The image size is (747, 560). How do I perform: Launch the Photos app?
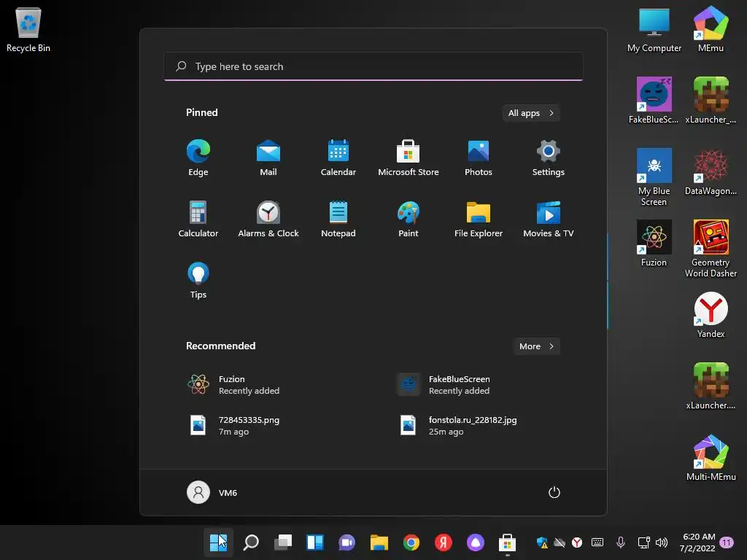(x=479, y=158)
